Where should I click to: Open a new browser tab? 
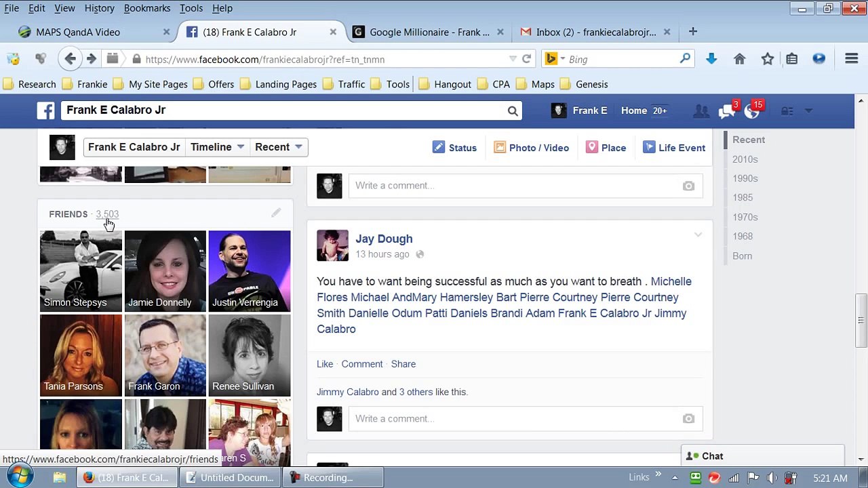click(x=692, y=32)
